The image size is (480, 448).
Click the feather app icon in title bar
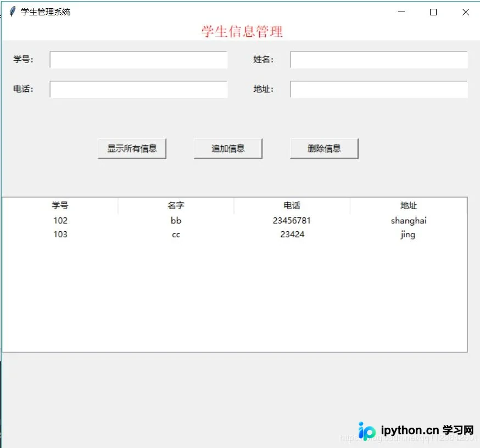pyautogui.click(x=12, y=12)
